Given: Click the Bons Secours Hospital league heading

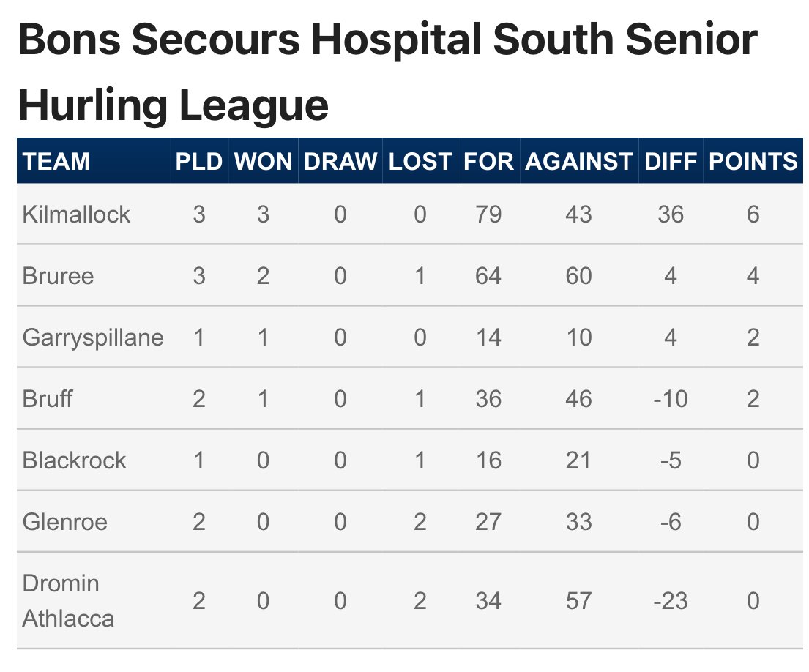Looking at the screenshot, I should pos(387,72).
